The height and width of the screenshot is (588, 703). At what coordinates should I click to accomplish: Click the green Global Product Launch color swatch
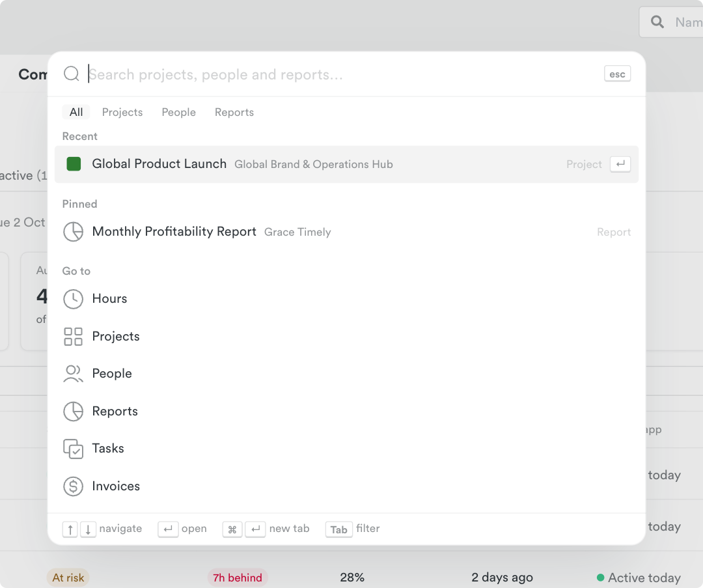[74, 164]
